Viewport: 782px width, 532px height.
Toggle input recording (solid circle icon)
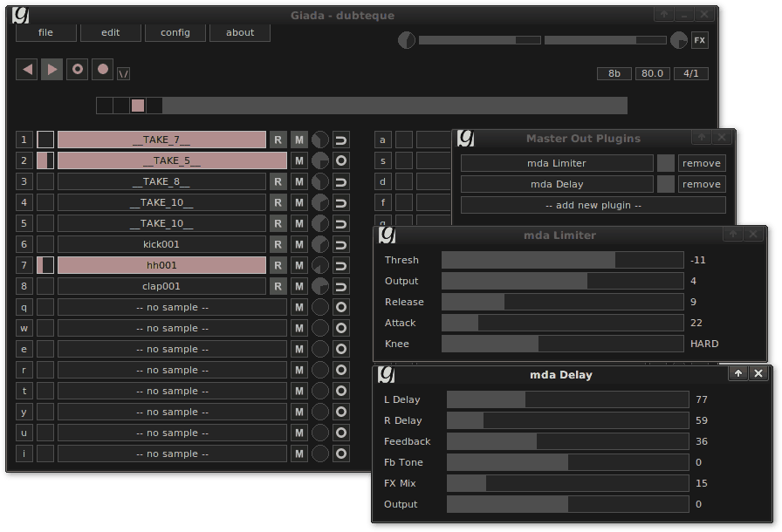(103, 69)
